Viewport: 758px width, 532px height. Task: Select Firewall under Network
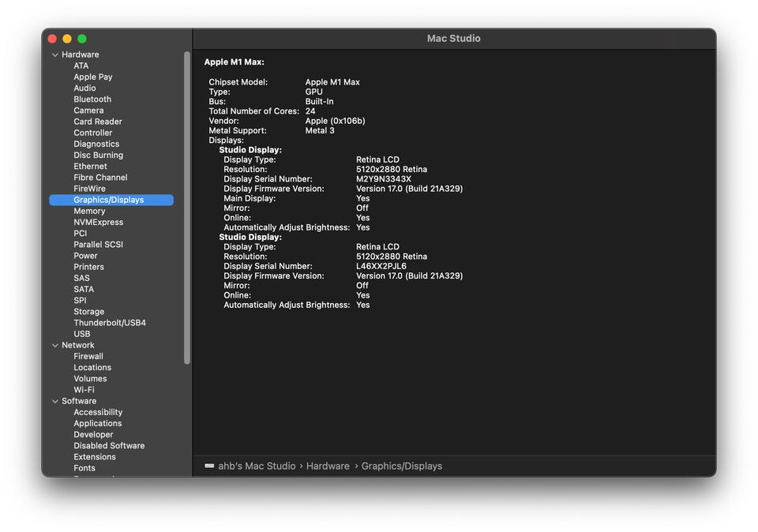click(88, 356)
